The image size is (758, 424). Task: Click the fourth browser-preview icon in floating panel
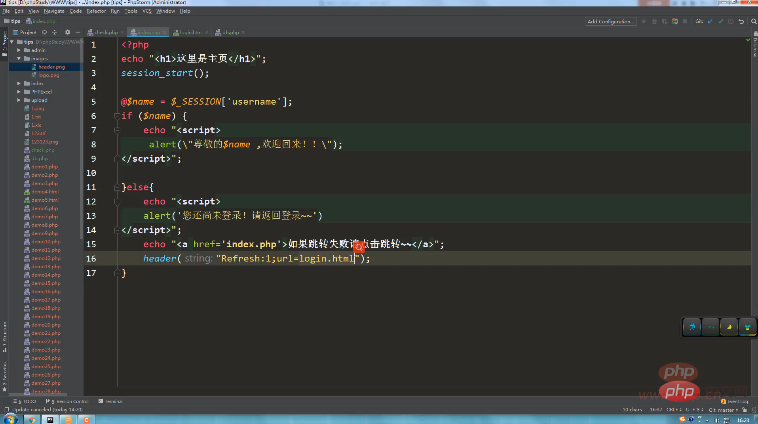(x=747, y=327)
